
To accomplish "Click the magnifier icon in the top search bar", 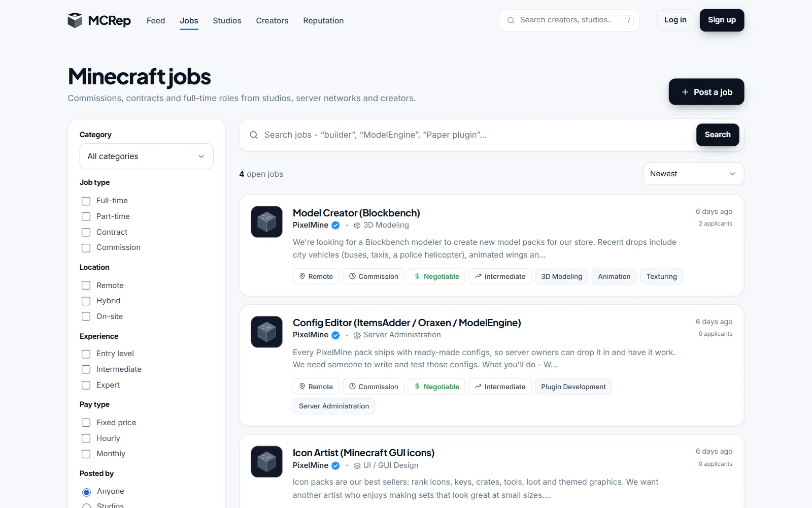I will pos(511,20).
